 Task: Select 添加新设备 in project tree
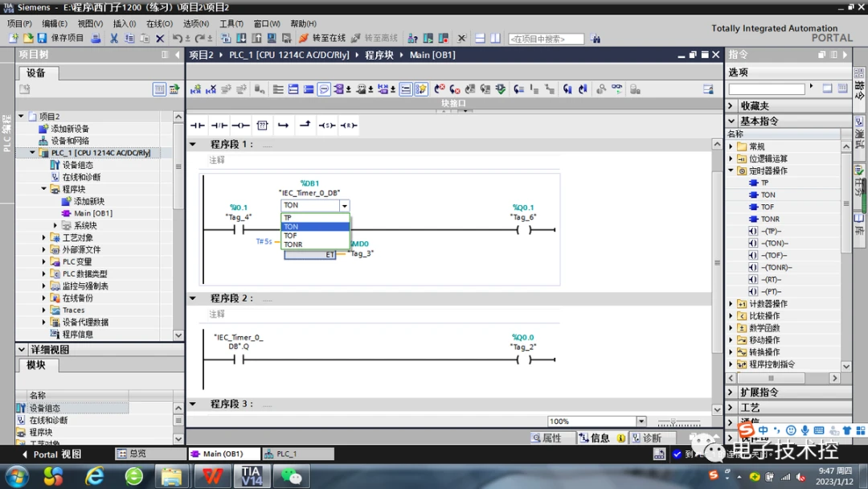[70, 129]
